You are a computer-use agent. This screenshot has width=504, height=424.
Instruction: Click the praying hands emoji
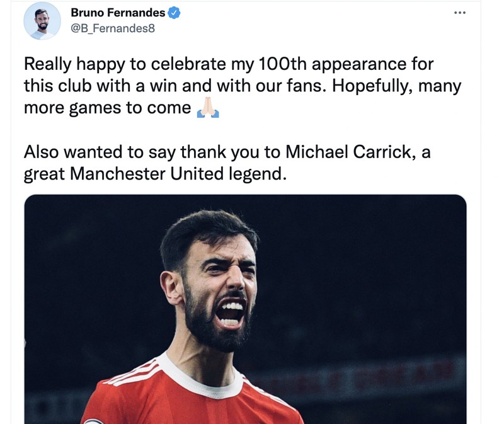click(208, 108)
